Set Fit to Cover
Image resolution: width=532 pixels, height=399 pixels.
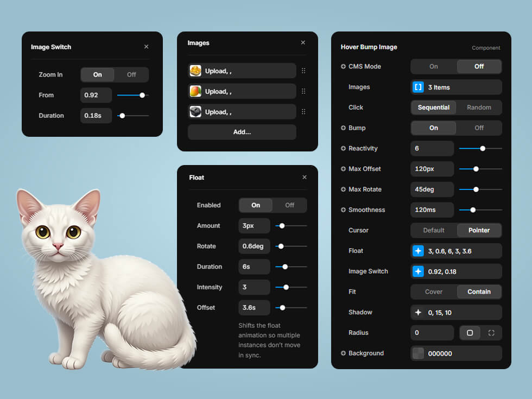tap(434, 292)
